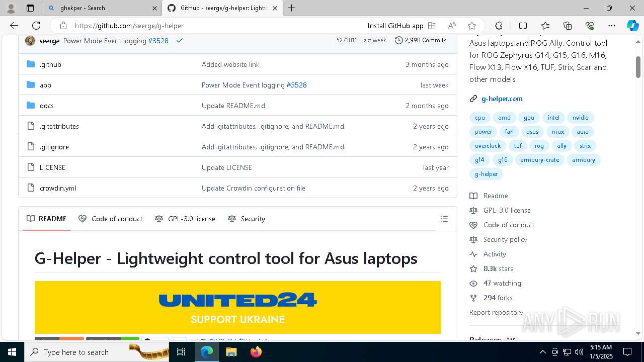Open Task View on taskbar

click(x=181, y=352)
